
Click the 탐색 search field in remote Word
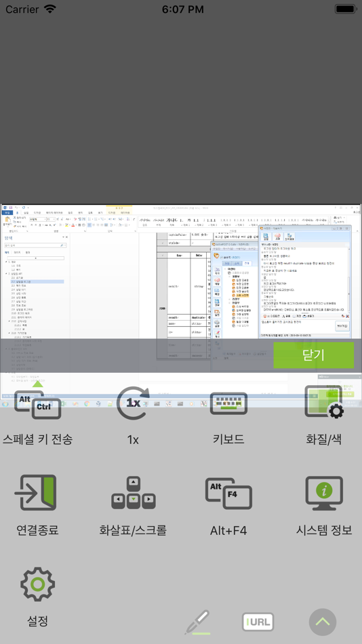pyautogui.click(x=35, y=245)
